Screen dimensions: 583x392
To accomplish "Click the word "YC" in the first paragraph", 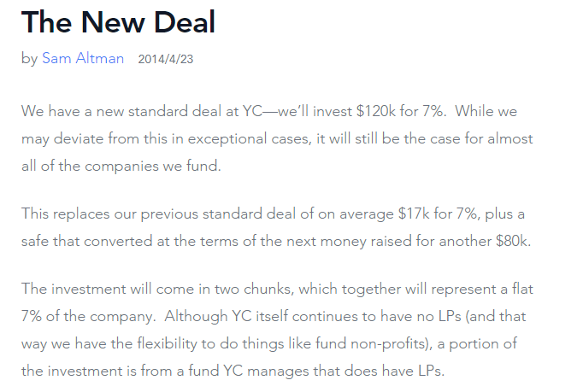I will pyautogui.click(x=252, y=111).
